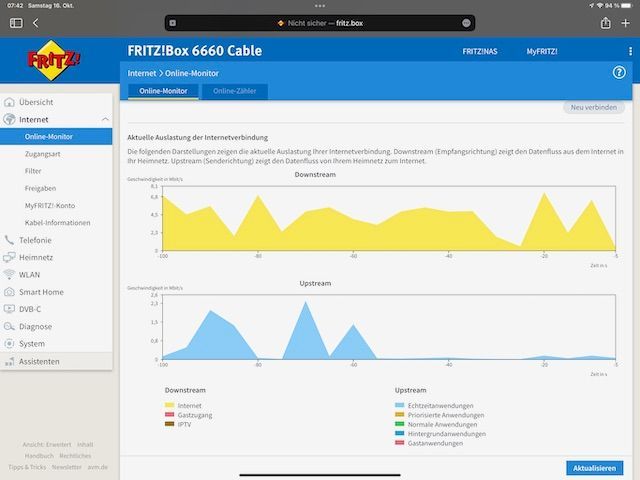Open the Inhalt footer link
This screenshot has width=640, height=480.
click(x=85, y=444)
